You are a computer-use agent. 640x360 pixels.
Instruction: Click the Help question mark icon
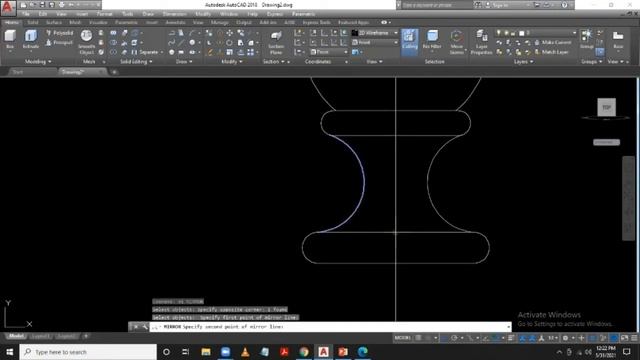pos(564,5)
